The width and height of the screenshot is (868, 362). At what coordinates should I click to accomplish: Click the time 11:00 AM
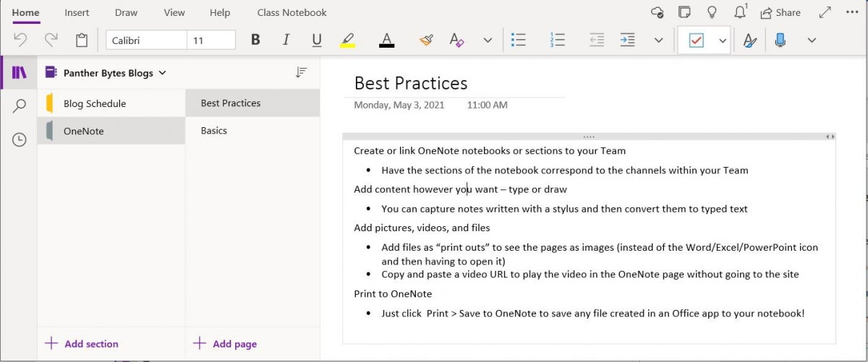pos(488,105)
